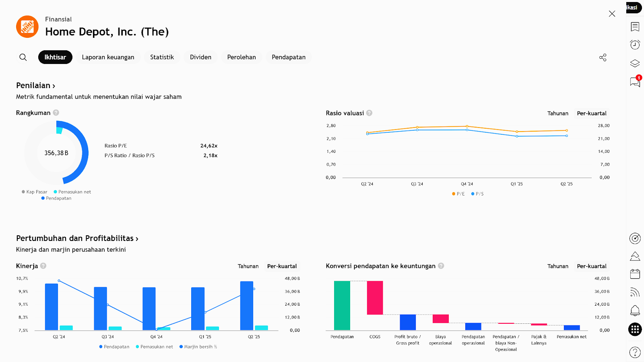Switch Kinerja chart to Tahunan
Viewport: 644px width, 362px height.
coord(248,266)
